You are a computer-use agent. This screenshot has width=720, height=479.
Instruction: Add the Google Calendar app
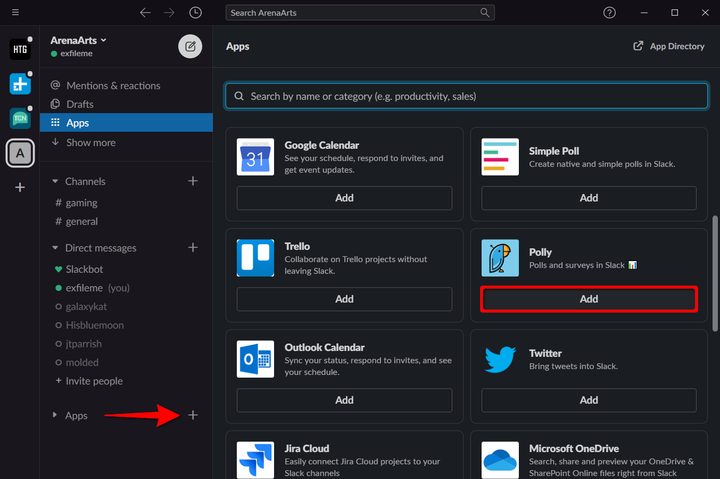(x=344, y=198)
